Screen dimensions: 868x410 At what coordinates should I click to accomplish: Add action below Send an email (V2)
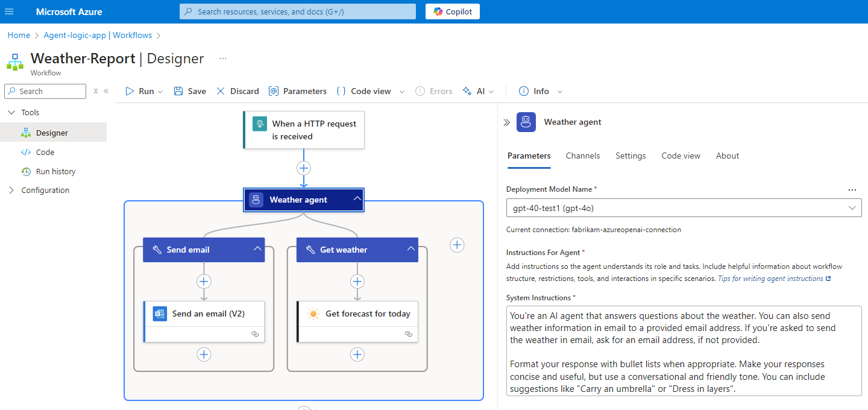(204, 355)
